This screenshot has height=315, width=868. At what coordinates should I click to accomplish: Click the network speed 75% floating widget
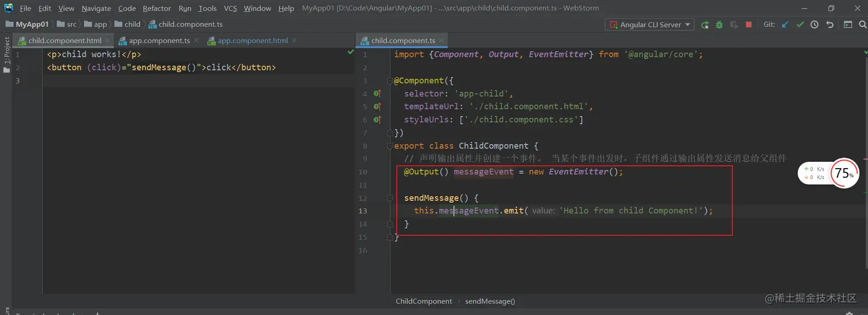(828, 173)
